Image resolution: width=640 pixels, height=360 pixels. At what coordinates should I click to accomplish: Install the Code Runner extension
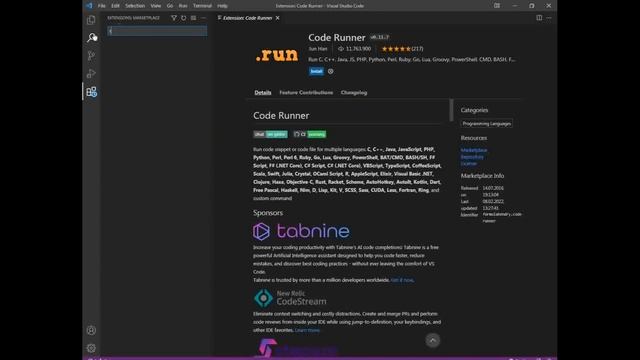click(x=316, y=71)
